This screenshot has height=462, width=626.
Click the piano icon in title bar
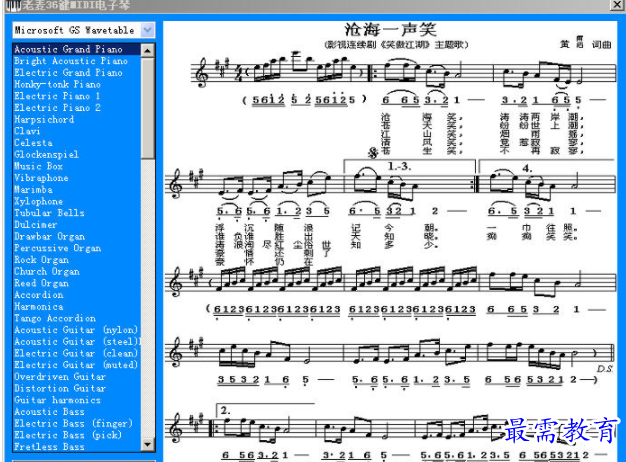point(12,5)
